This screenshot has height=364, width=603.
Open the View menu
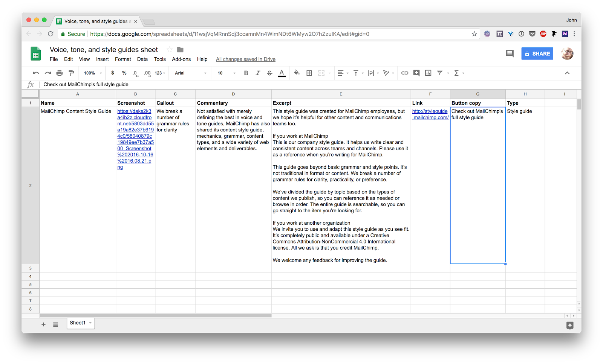pos(84,59)
